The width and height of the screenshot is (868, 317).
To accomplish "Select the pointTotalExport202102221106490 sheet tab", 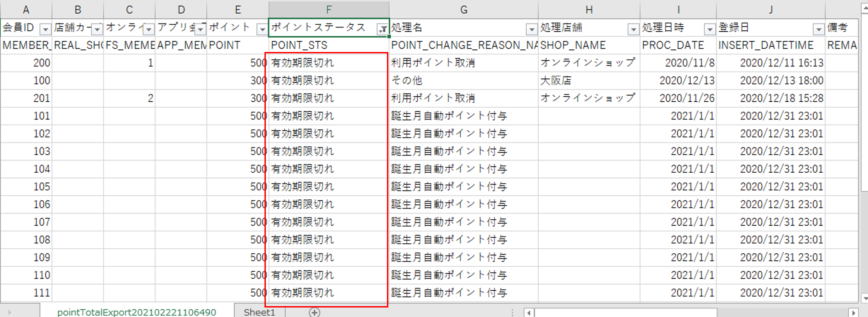I will (137, 312).
